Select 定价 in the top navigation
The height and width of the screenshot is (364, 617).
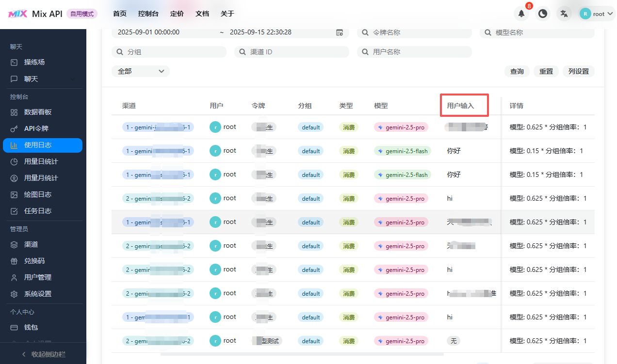pyautogui.click(x=177, y=14)
